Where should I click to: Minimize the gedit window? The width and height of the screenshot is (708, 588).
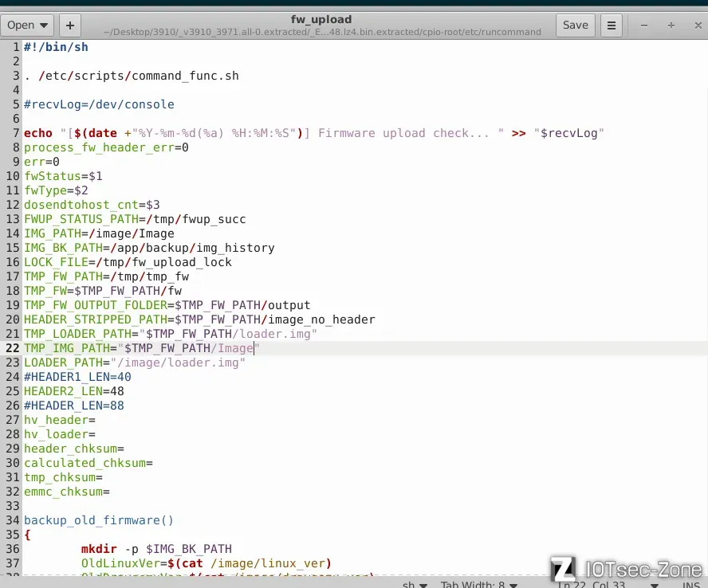[645, 25]
